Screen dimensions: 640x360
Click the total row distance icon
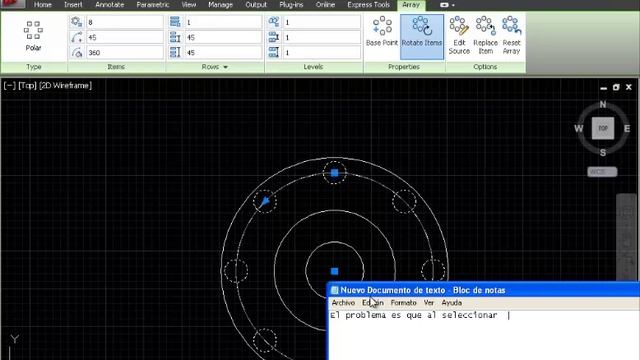click(175, 53)
